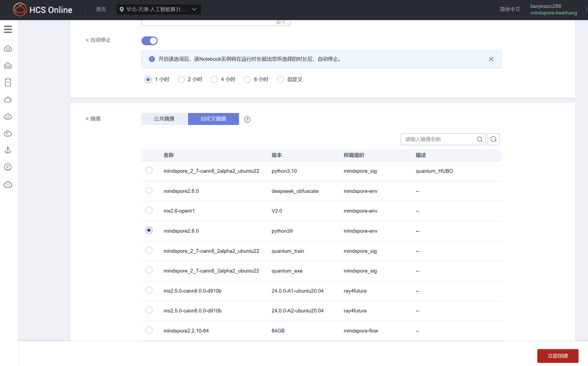
Task: Open the 简体中文 language menu
Action: 510,9
